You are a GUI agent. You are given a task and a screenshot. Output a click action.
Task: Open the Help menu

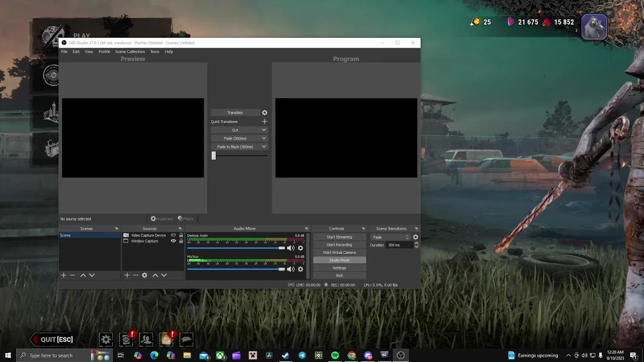coord(169,51)
